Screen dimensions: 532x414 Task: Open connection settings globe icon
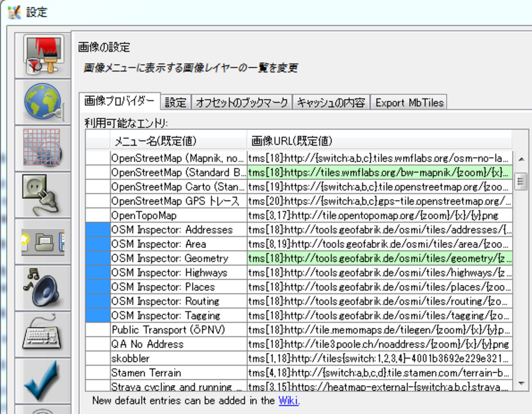point(43,102)
